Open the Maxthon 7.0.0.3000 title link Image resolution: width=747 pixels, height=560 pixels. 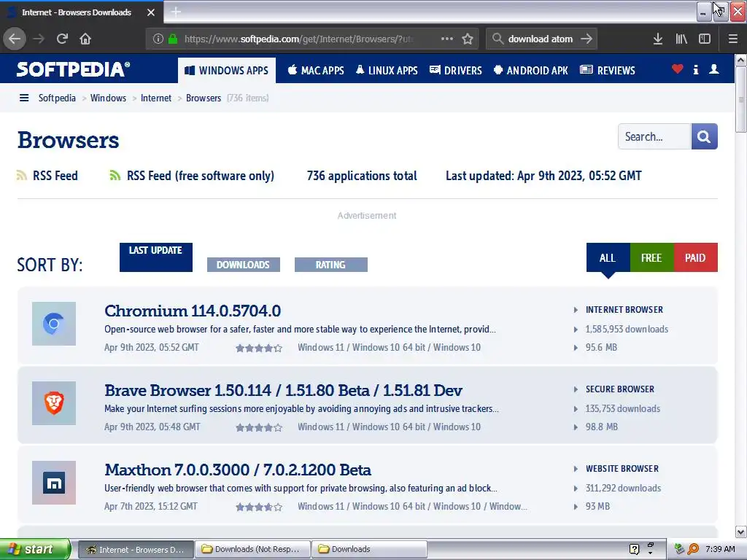(238, 470)
